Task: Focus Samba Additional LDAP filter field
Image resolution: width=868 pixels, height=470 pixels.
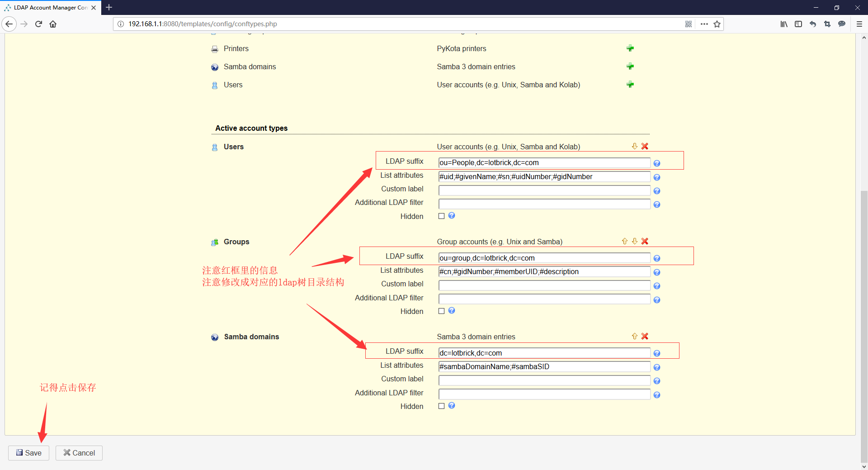Action: [544, 394]
